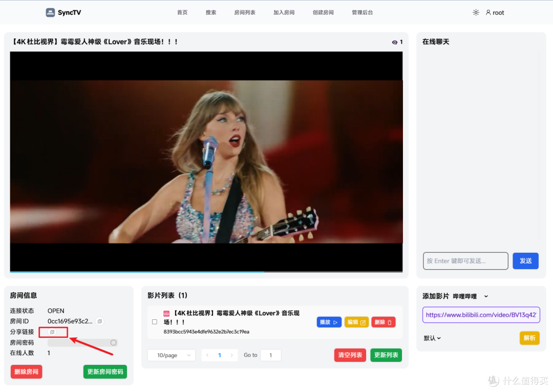The height and width of the screenshot is (392, 553).
Task: Click the video playback progress bar
Action: pyautogui.click(x=205, y=271)
